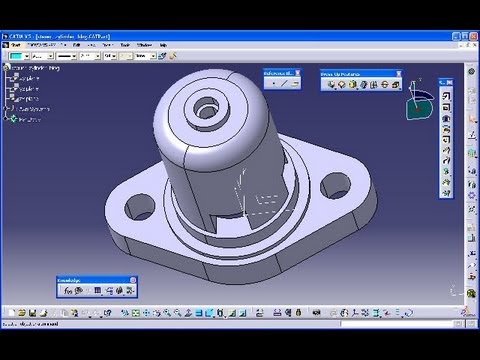Viewport: 480px width, 360px height.
Task: Select the Shaft tool in vertical toolbar
Action: click(x=446, y=118)
